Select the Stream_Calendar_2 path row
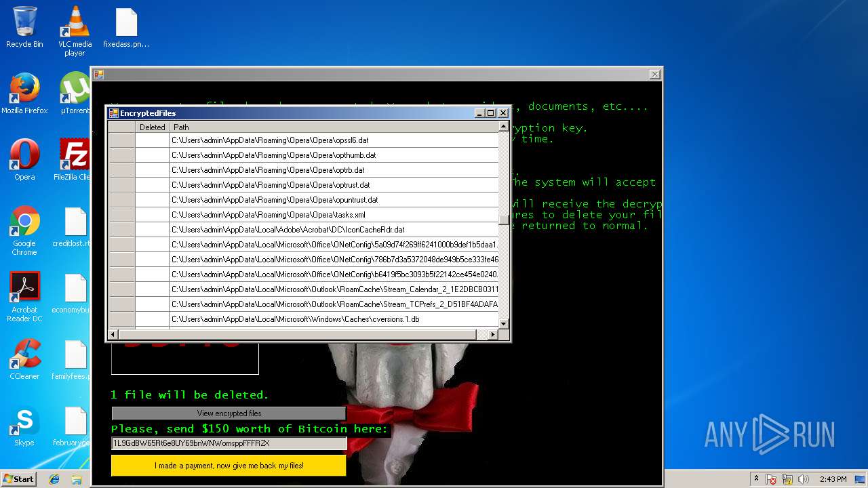The height and width of the screenshot is (488, 868). click(334, 289)
